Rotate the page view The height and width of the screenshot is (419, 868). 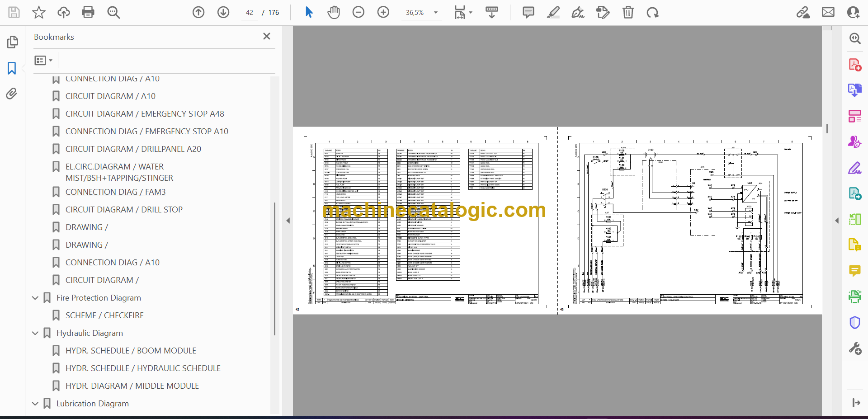point(652,12)
